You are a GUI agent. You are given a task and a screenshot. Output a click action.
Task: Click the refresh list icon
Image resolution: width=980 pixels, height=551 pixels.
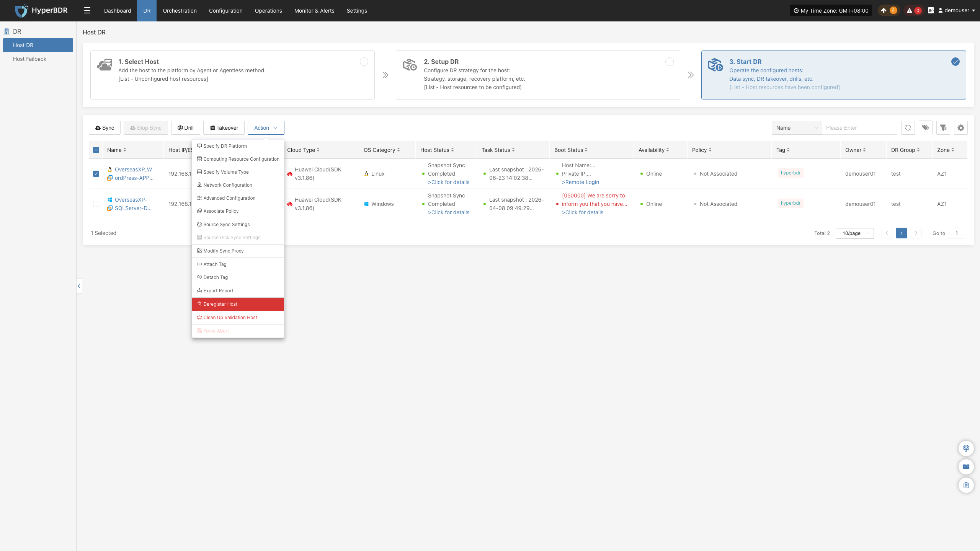(x=908, y=128)
